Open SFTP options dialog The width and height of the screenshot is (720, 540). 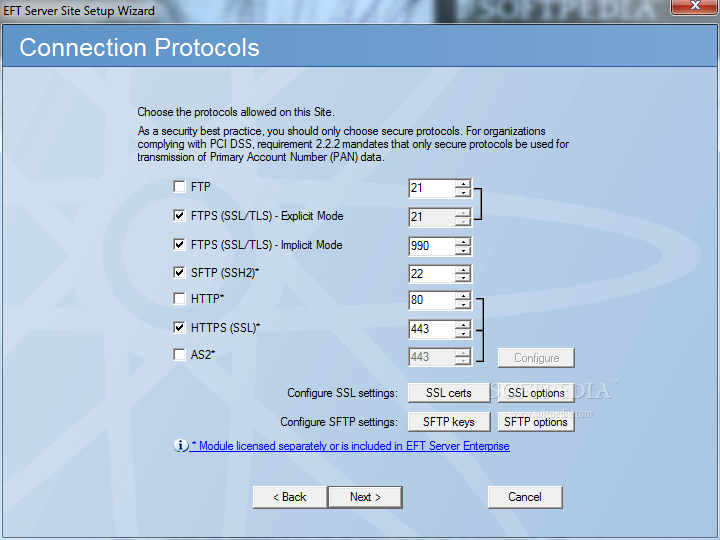[x=536, y=422]
